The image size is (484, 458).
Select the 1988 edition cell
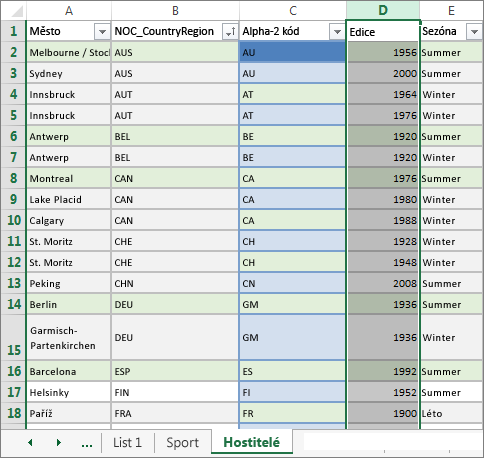pyautogui.click(x=383, y=220)
